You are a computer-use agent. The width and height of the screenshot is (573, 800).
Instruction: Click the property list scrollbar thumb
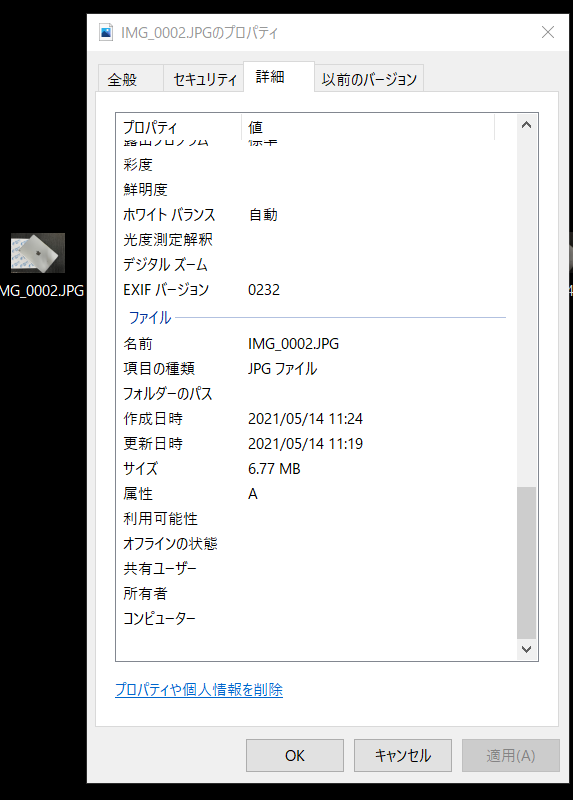click(527, 563)
